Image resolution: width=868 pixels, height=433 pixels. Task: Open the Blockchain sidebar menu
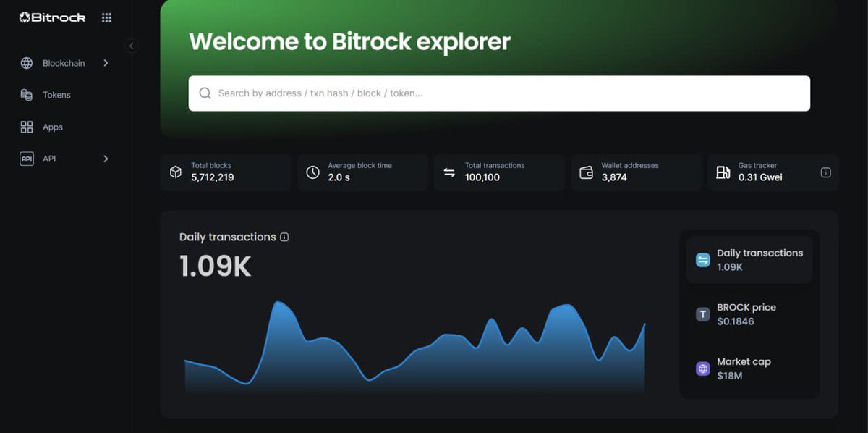pos(65,63)
